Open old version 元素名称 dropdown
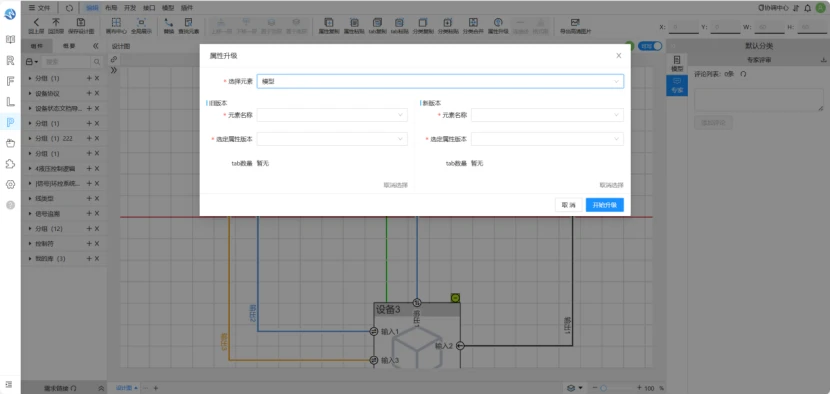Viewport: 830px width, 395px height. tap(332, 115)
